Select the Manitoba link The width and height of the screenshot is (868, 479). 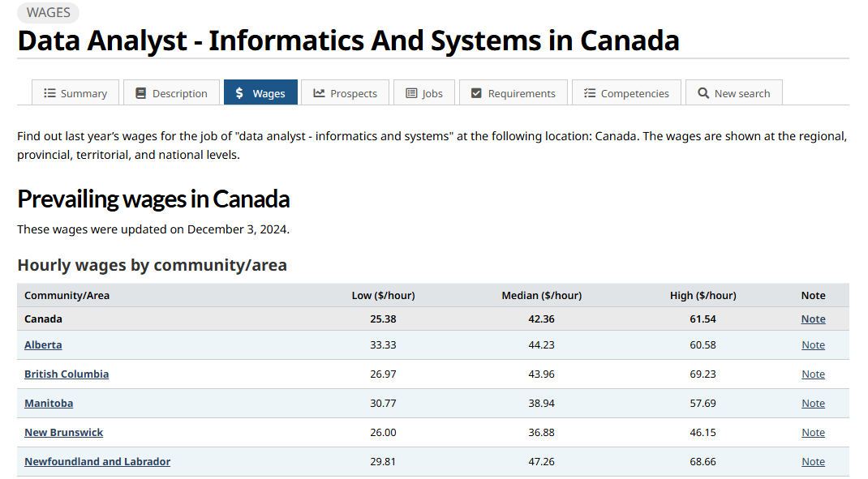point(49,403)
